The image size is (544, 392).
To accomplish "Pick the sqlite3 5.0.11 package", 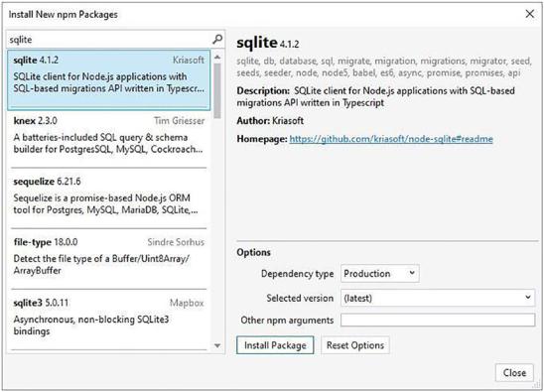I will click(x=108, y=320).
